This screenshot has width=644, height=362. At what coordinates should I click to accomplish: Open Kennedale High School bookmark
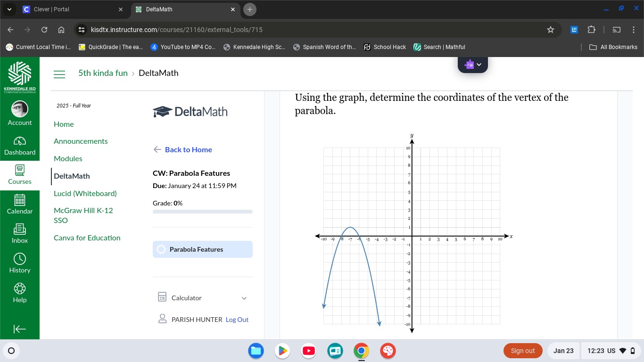click(x=255, y=47)
